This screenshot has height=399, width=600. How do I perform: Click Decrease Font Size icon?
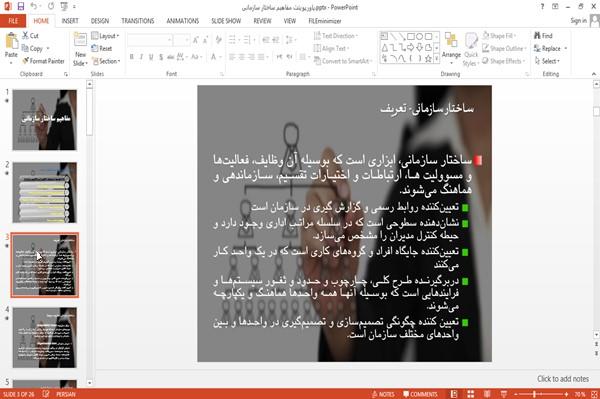206,40
